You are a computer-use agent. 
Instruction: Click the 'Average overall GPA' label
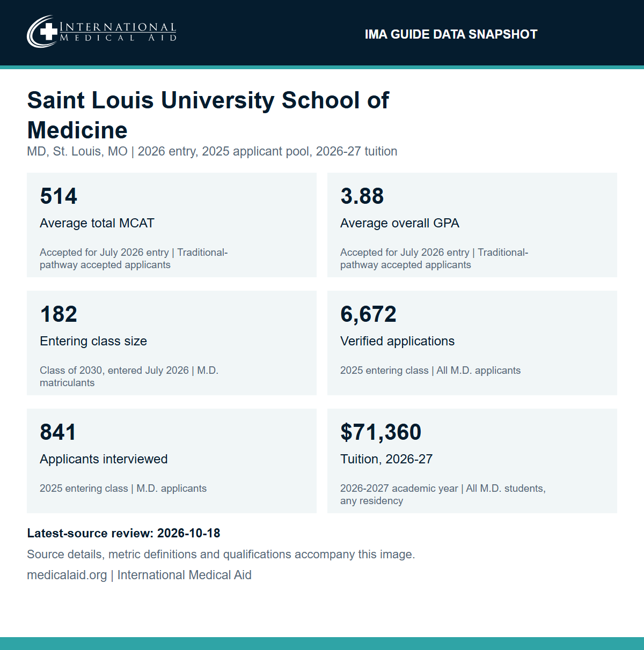(400, 223)
